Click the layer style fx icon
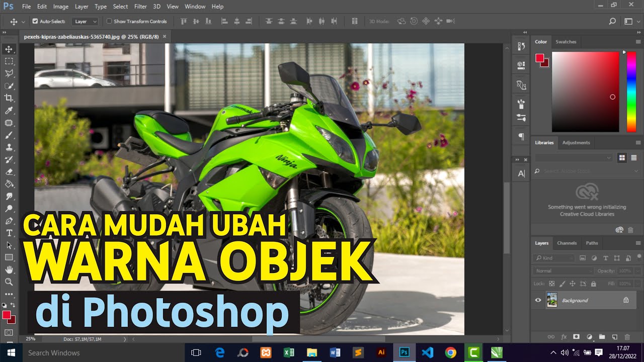 [x=564, y=337]
